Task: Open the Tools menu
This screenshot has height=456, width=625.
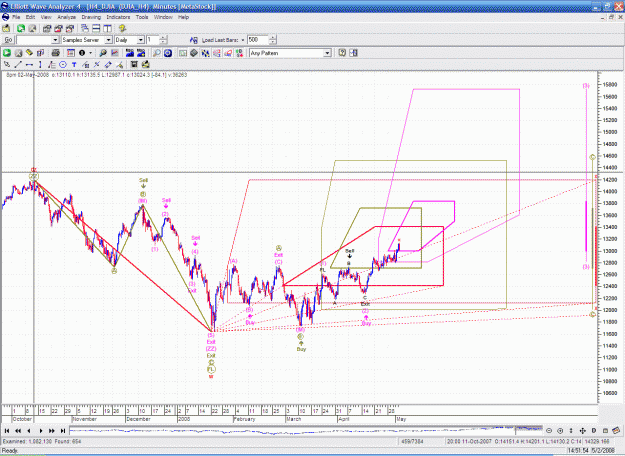Action: 142,17
